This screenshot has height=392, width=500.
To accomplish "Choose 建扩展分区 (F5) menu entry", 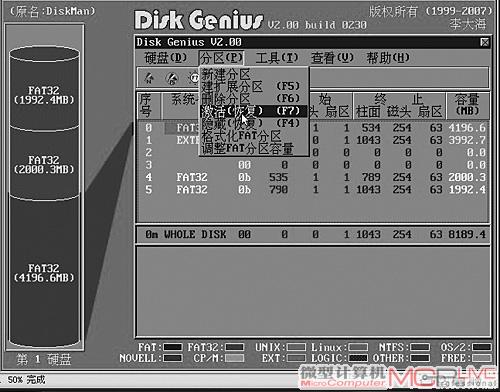I will point(254,86).
